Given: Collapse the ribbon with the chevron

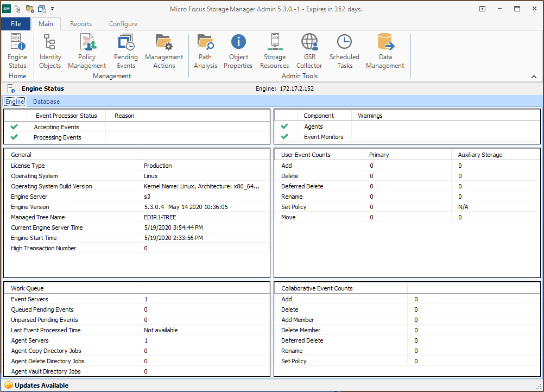Looking at the screenshot, I should pyautogui.click(x=534, y=77).
